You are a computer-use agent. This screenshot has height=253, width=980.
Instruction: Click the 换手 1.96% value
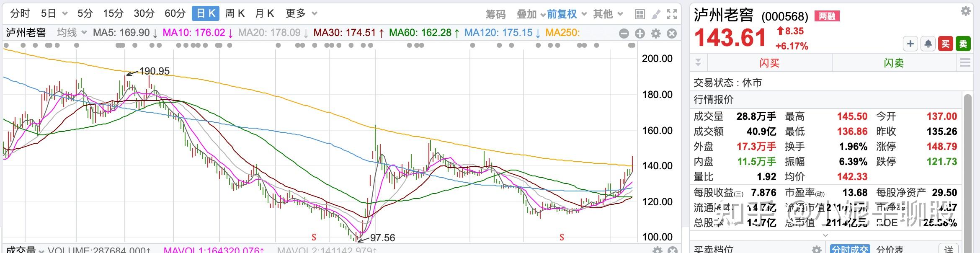tap(853, 147)
